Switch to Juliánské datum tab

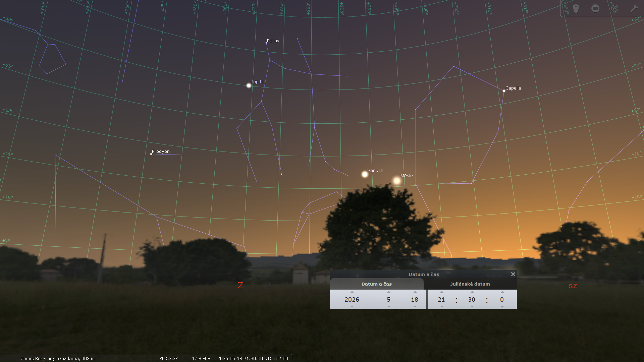click(x=470, y=284)
